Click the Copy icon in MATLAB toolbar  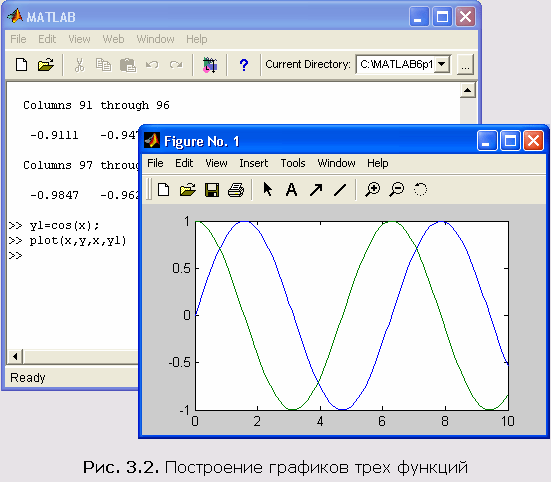click(103, 65)
